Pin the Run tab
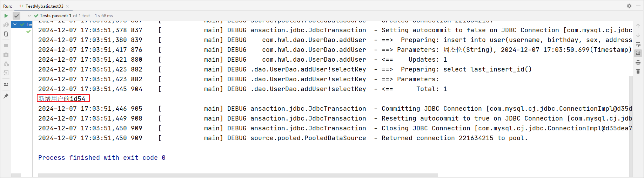 pyautogui.click(x=6, y=96)
